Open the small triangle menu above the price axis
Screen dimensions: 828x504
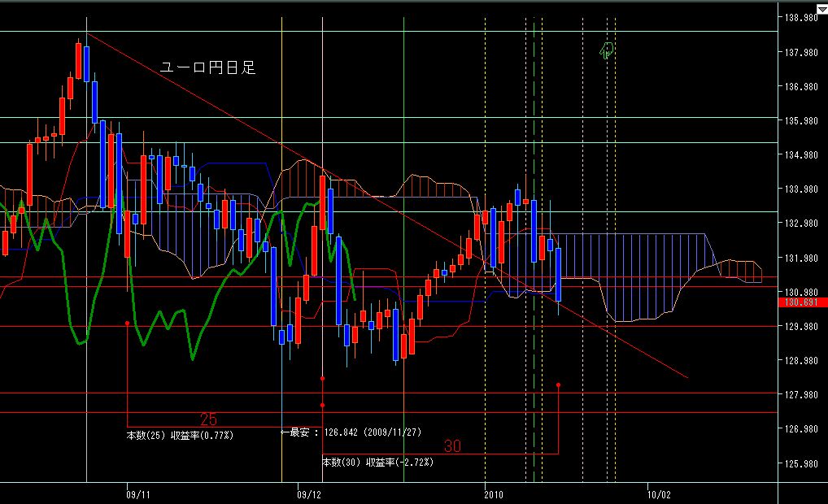(822, 9)
